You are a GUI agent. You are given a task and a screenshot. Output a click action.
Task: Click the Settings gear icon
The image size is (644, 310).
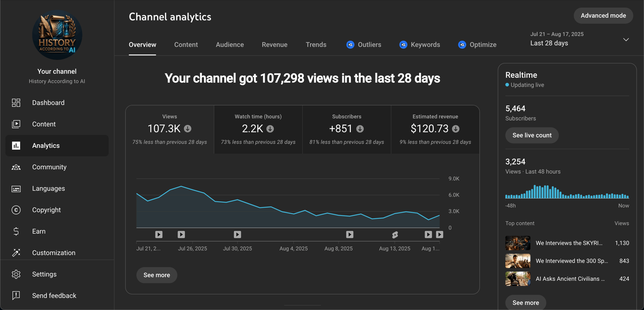click(x=16, y=274)
